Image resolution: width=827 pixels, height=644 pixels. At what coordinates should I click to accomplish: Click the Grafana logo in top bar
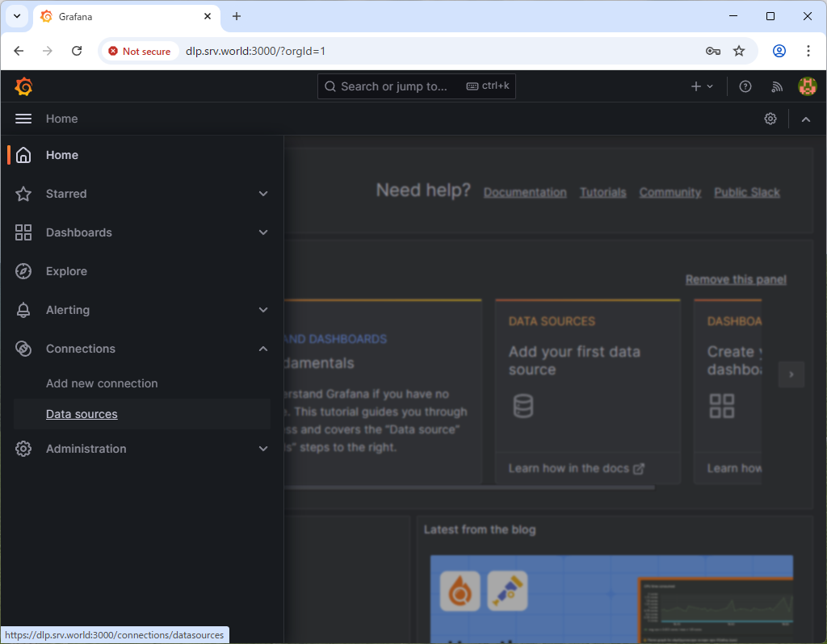click(x=23, y=86)
